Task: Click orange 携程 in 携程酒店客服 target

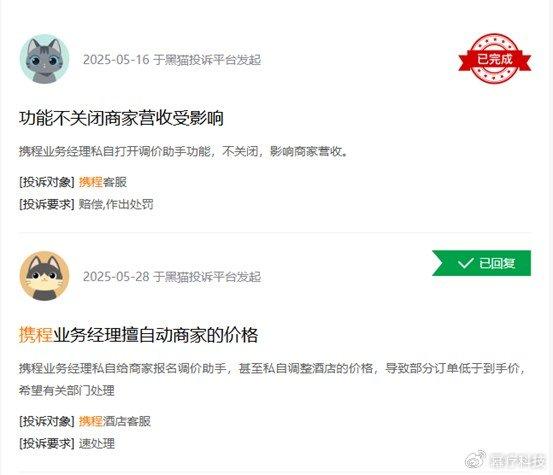Action: pyautogui.click(x=91, y=421)
